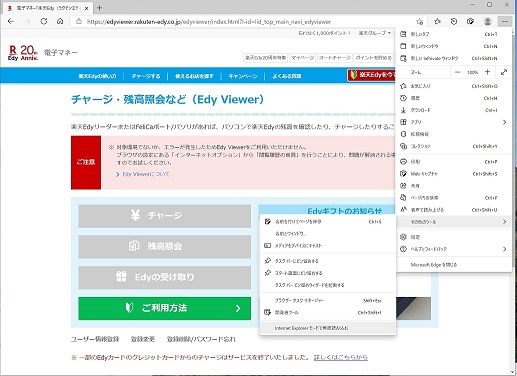Open コレクション (Collections) menu entry
Image resolution: width=517 pixels, height=376 pixels.
point(454,146)
